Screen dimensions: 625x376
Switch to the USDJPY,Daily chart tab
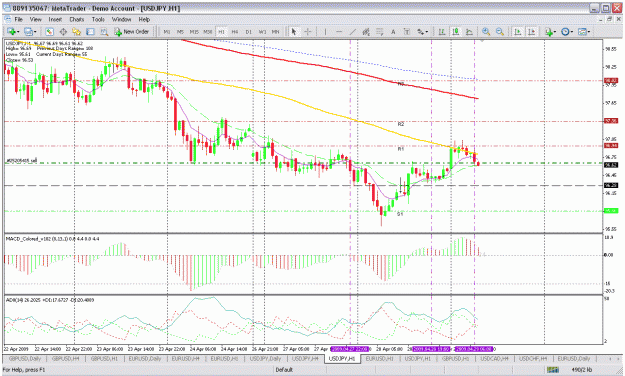pyautogui.click(x=265, y=359)
